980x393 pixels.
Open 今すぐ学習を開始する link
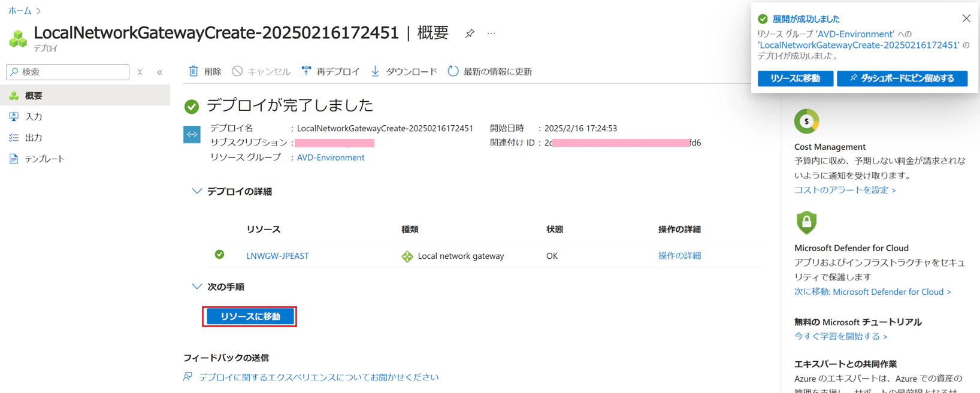coord(840,337)
